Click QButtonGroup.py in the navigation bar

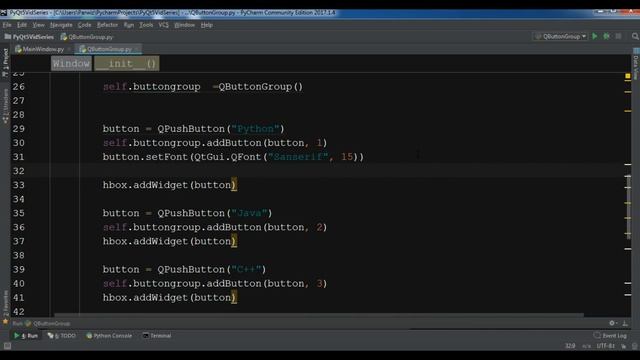click(87, 37)
